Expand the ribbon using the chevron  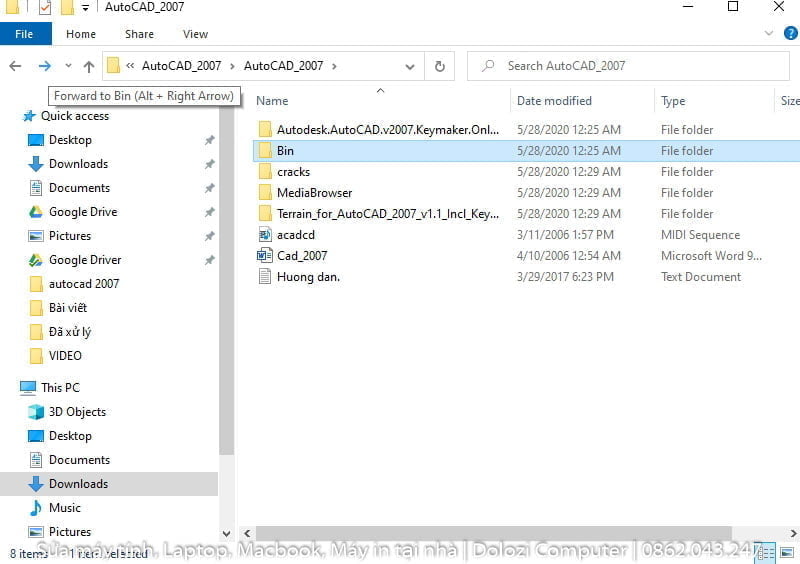click(x=769, y=33)
